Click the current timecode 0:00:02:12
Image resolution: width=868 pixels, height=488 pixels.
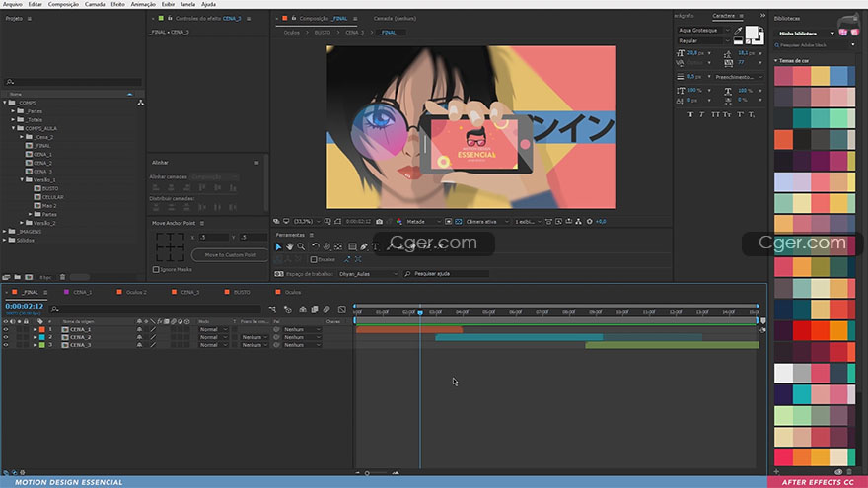pos(25,306)
